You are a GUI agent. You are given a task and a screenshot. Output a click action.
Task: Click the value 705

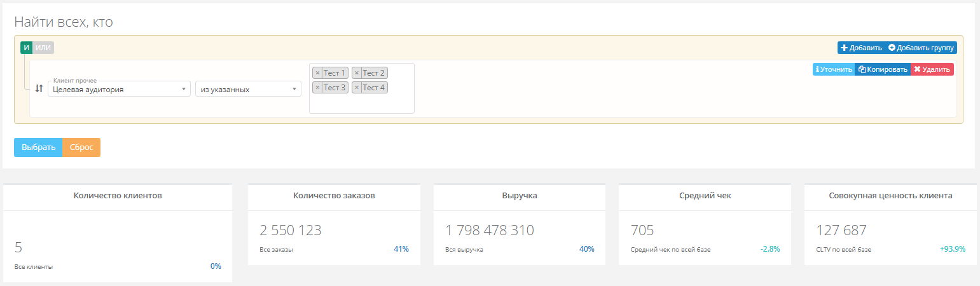click(642, 230)
